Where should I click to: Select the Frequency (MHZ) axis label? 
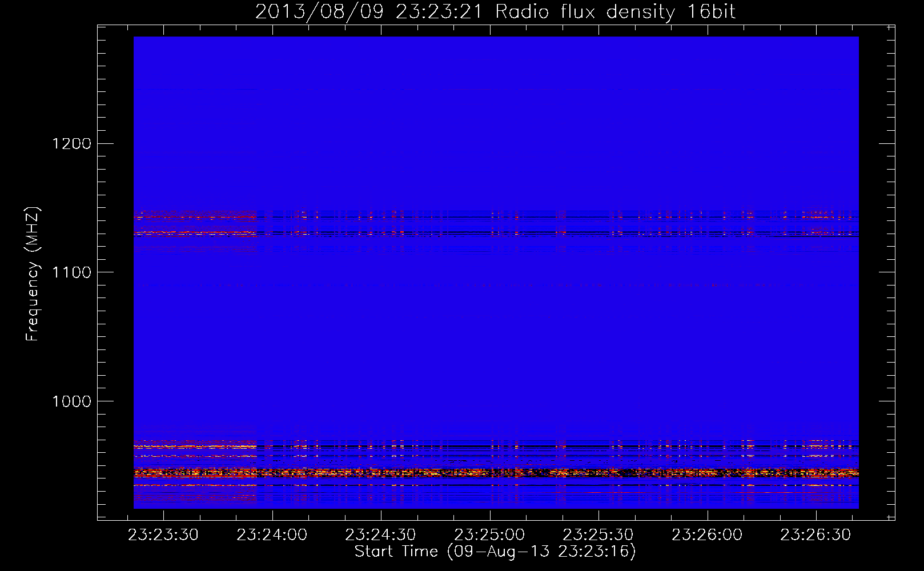33,274
